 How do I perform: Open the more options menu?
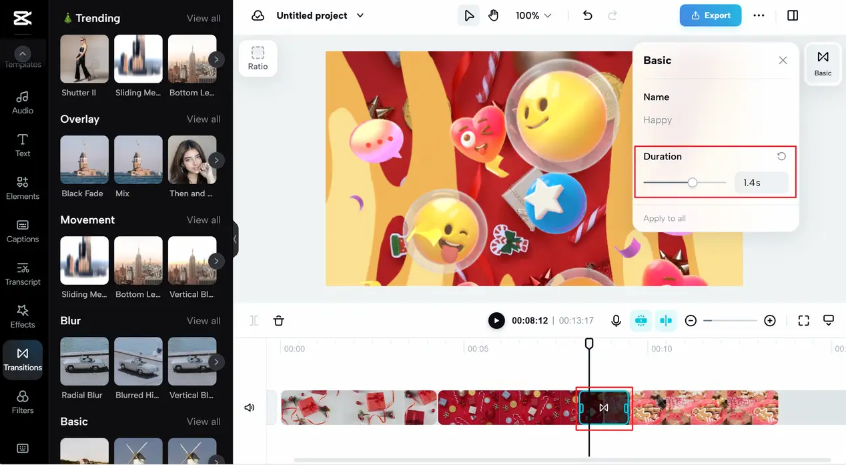759,15
